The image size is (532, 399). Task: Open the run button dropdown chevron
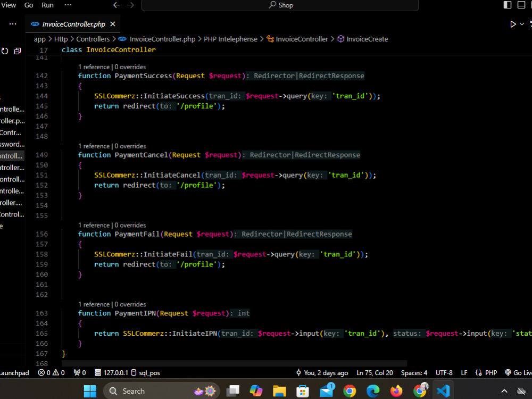pos(522,24)
